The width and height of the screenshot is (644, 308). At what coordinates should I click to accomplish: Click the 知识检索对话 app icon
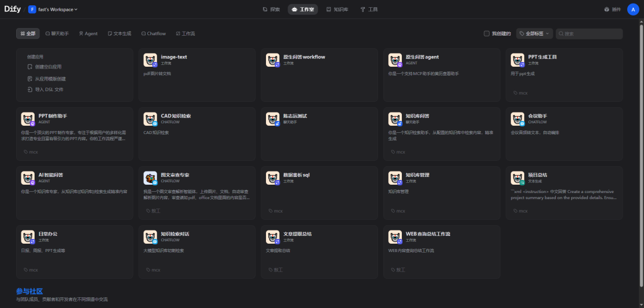point(150,237)
